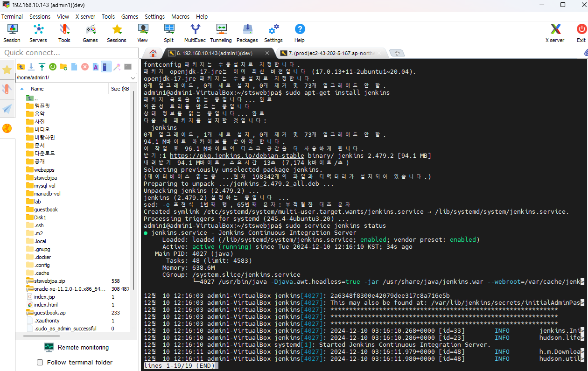This screenshot has height=371, width=588.
Task: Expand the remote path dropdown
Action: pyautogui.click(x=133, y=78)
